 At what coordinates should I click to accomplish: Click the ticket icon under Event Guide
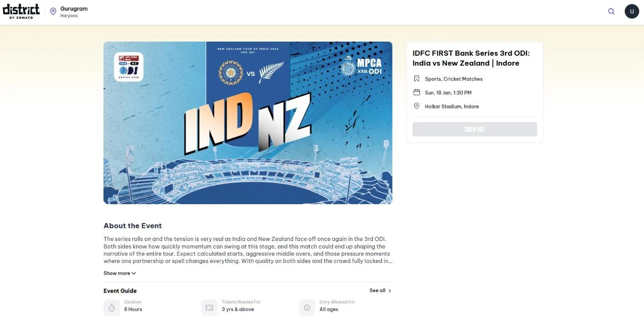click(x=209, y=307)
